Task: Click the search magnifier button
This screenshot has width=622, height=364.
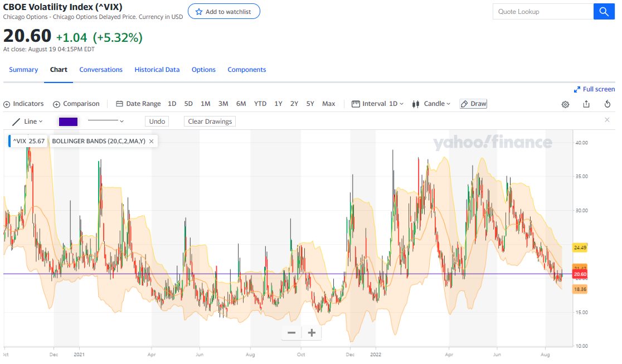Action: click(604, 12)
